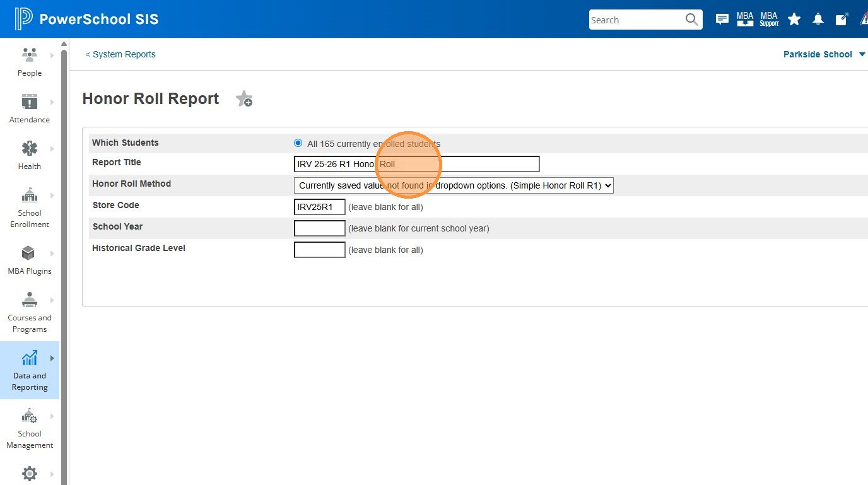This screenshot has width=868, height=485.
Task: Click the Honor Roll Method label
Action: [x=131, y=184]
